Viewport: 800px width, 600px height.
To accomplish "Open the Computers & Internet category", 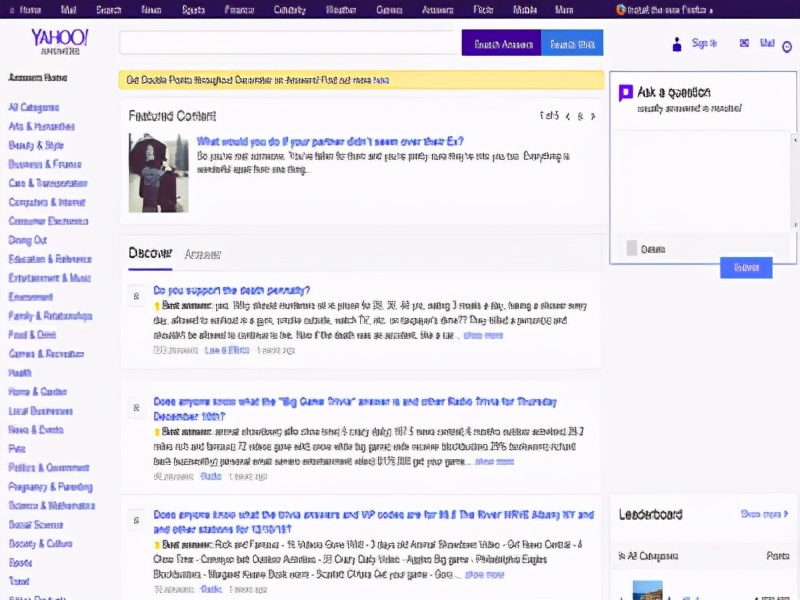I will tap(47, 202).
